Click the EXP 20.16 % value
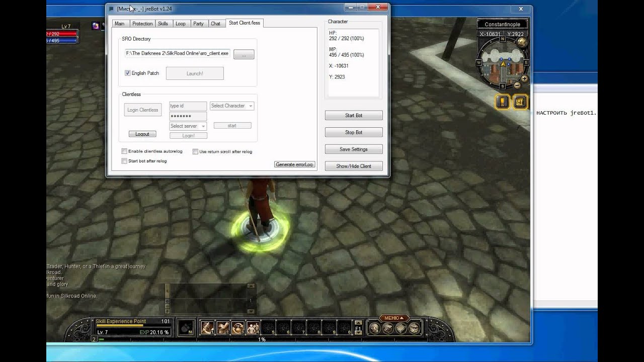This screenshot has height=362, width=644. [154, 332]
